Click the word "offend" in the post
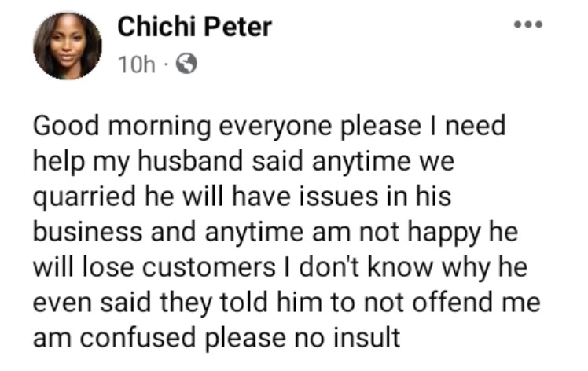588x371 pixels. tap(452, 302)
